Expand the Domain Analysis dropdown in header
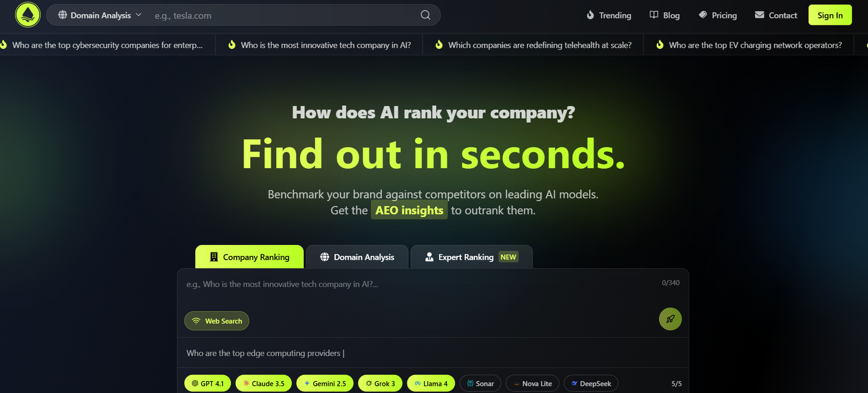This screenshot has width=868, height=393. coord(100,15)
